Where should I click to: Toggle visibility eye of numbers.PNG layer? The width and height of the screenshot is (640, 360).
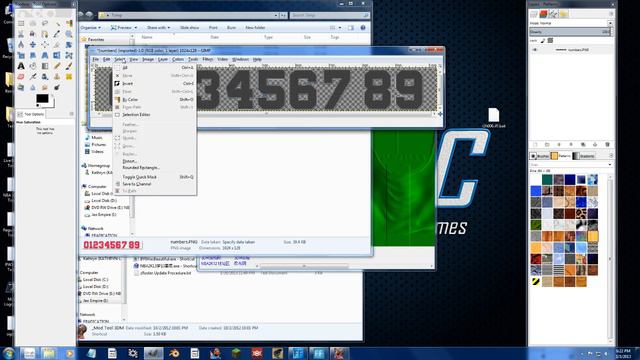pos(535,50)
